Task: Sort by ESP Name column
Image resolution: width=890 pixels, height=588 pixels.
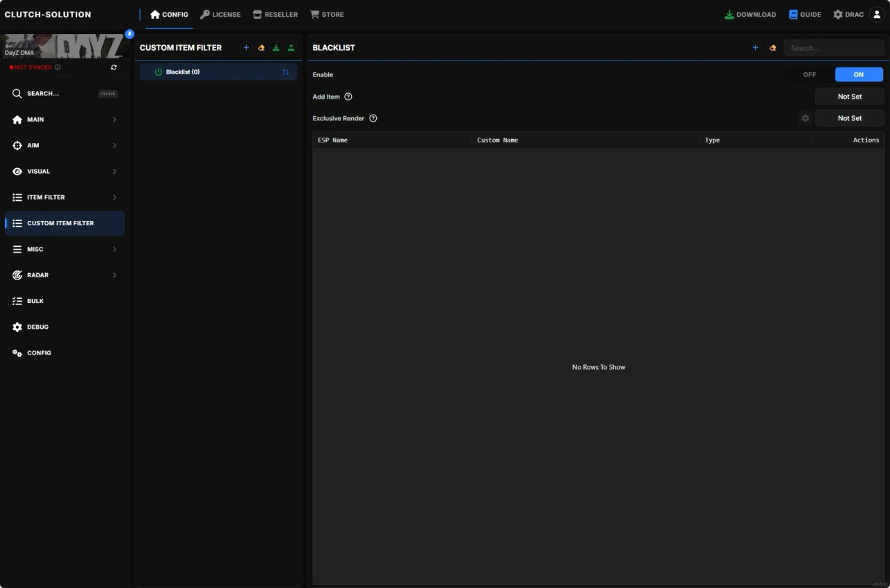Action: tap(333, 140)
